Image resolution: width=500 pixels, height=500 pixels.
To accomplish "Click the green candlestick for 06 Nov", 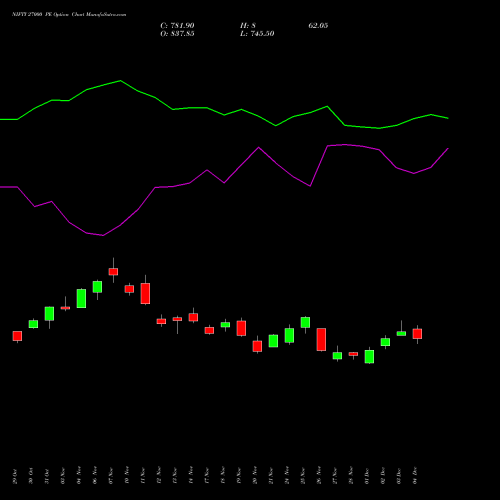I will (x=97, y=287).
